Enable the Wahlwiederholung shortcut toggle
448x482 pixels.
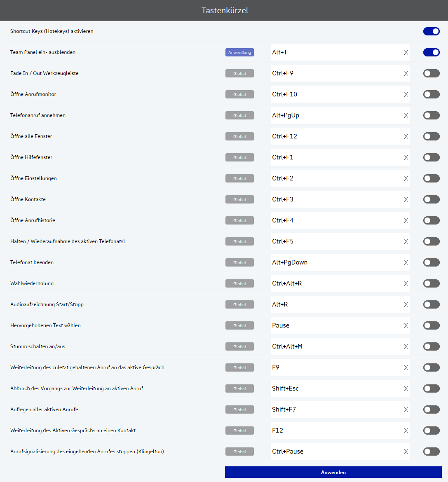point(431,283)
